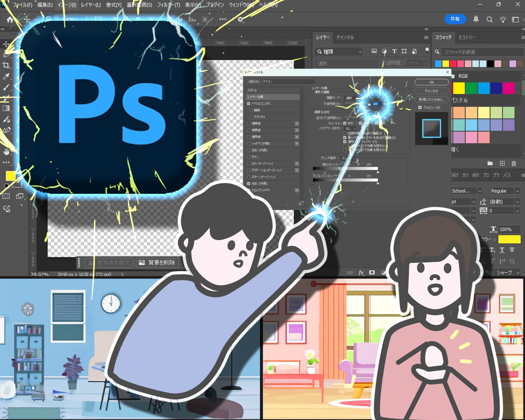Open 種類 layer filter dropdown

339,52
